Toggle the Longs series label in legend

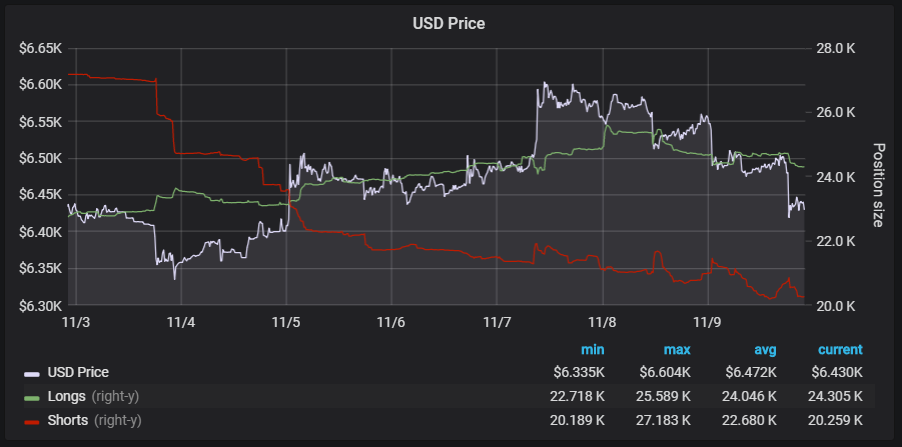[x=67, y=396]
